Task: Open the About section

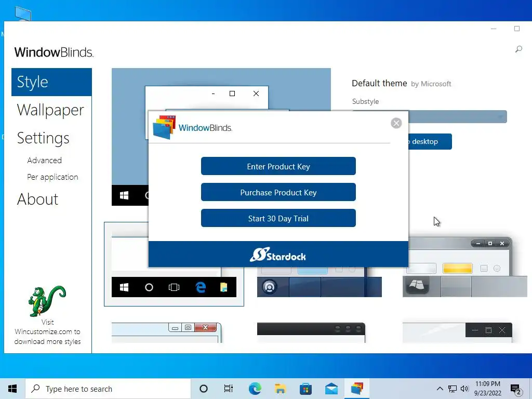Action: click(x=37, y=199)
